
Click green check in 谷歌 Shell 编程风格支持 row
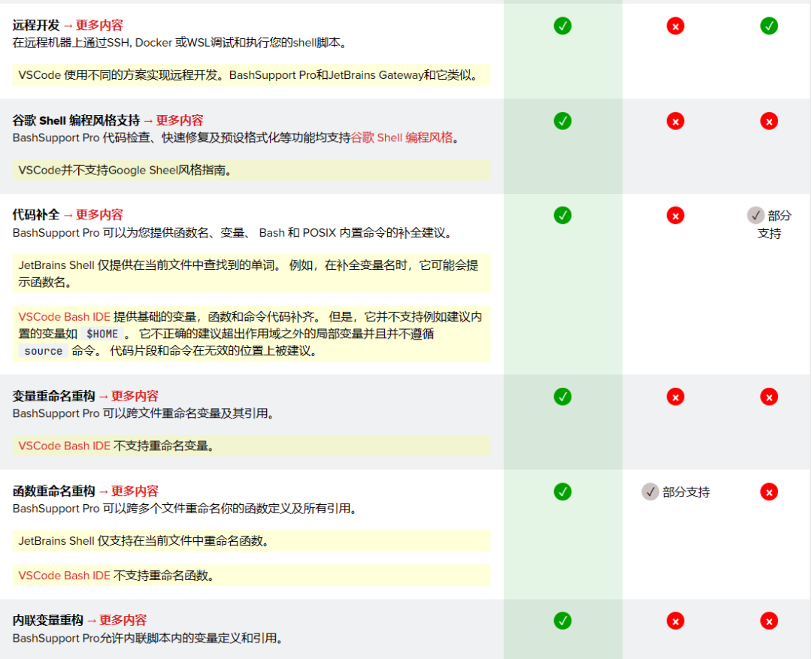tap(562, 121)
